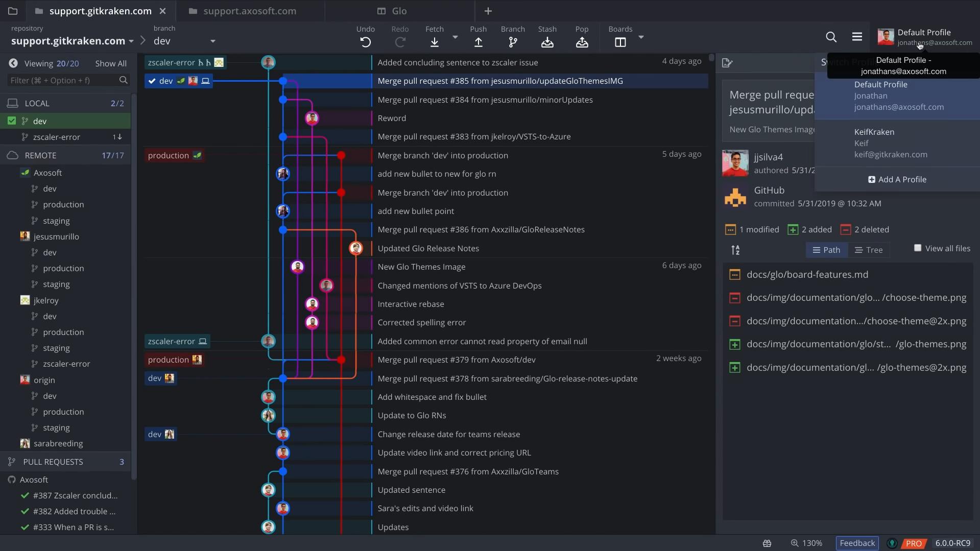Click the version 6.0.0-RC9 label
This screenshot has width=980, height=551.
coord(952,543)
